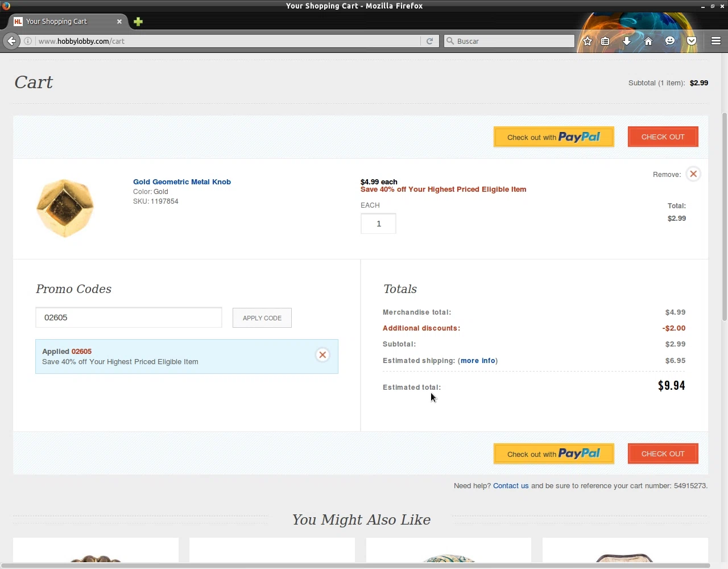Click the horizontal scrollbar at bottom

coord(355,566)
